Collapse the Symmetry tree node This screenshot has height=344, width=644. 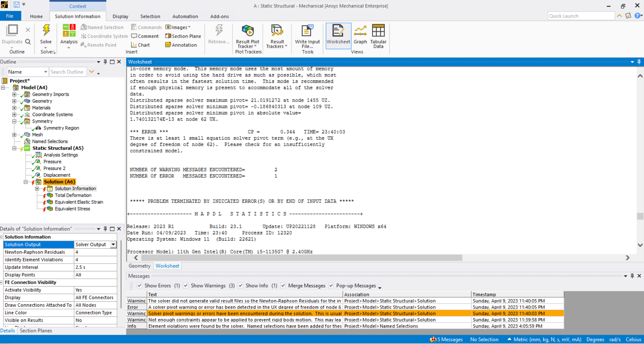14,121
